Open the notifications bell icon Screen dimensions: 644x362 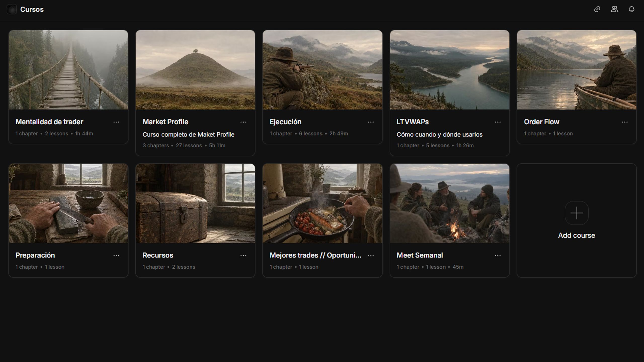[632, 9]
